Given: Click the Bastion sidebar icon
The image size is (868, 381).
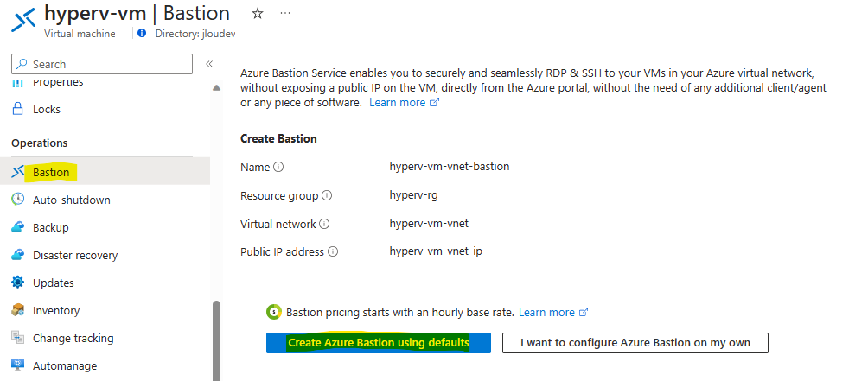Looking at the screenshot, I should click(x=17, y=172).
